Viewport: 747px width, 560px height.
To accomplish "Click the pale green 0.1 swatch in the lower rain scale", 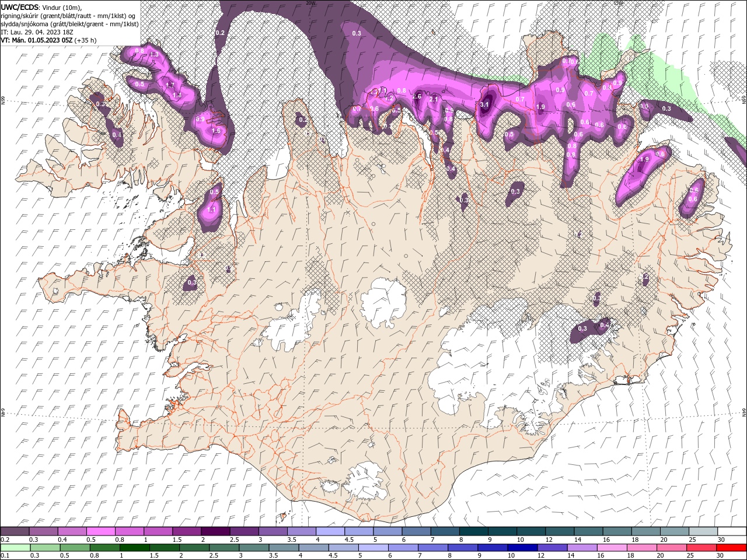I will pyautogui.click(x=15, y=548).
